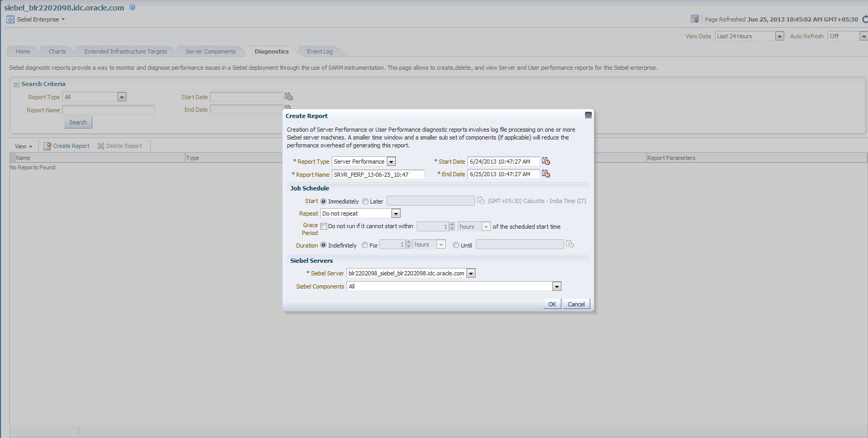Cancel the Create Report dialog
Screen dimensions: 868x438
576,304
